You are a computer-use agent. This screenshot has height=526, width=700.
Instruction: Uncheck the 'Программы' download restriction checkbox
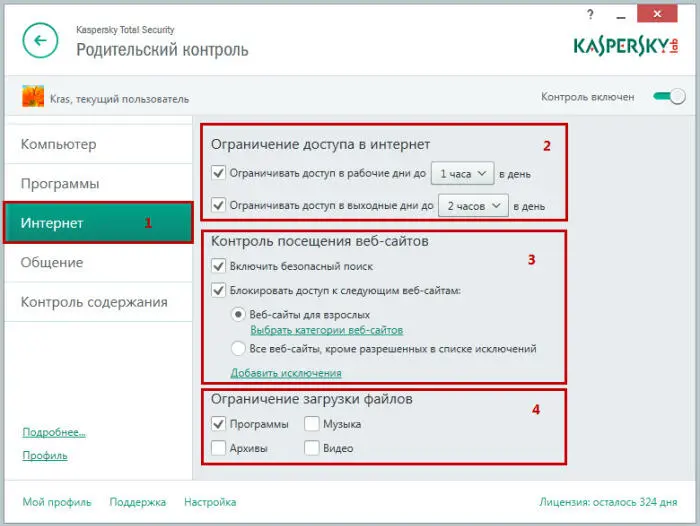[218, 423]
